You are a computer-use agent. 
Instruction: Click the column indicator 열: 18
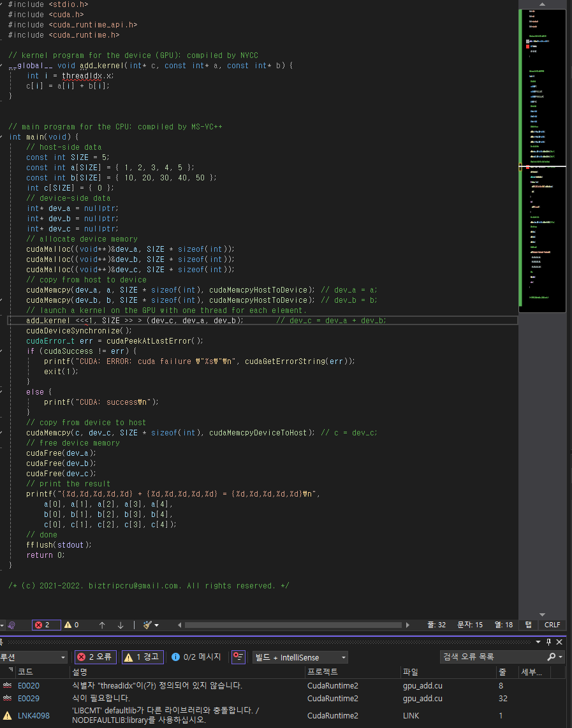pos(503,625)
